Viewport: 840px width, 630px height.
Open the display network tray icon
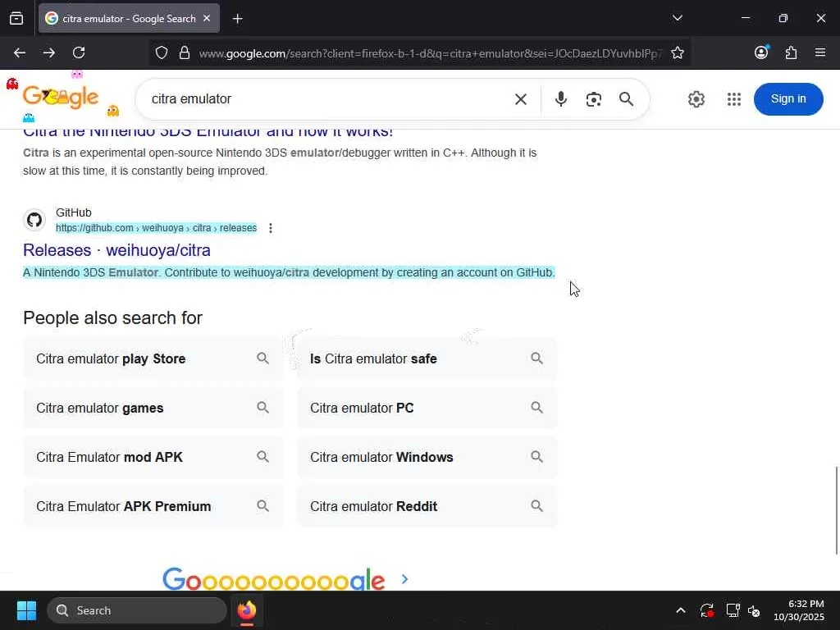click(733, 610)
